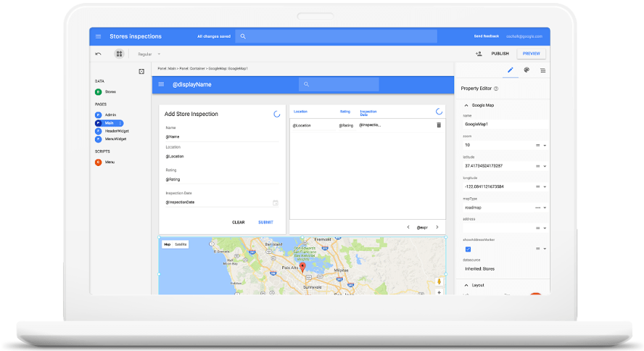Click the orange Menu script icon
Viewport: 644px width, 351px height.
(98, 162)
